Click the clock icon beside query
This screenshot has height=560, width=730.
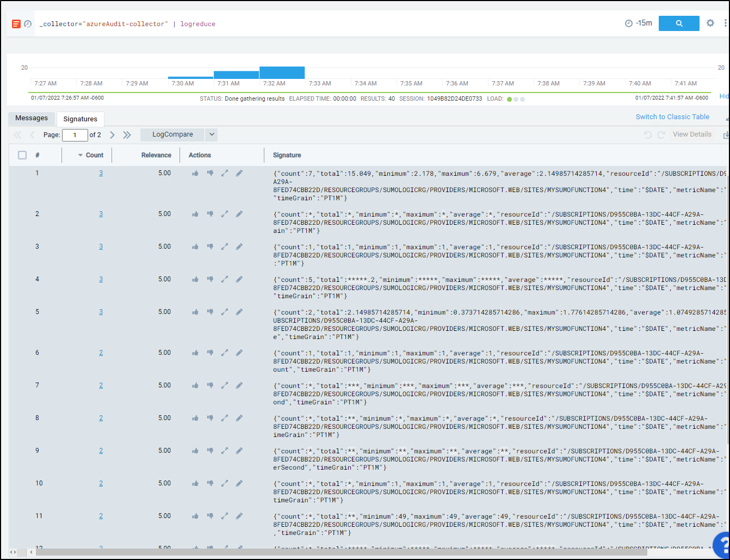coord(28,24)
